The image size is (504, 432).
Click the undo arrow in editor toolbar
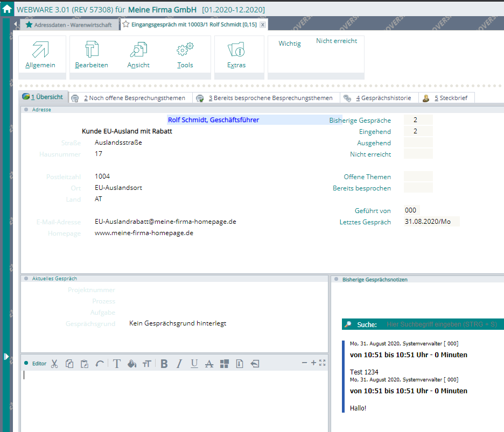coord(100,364)
